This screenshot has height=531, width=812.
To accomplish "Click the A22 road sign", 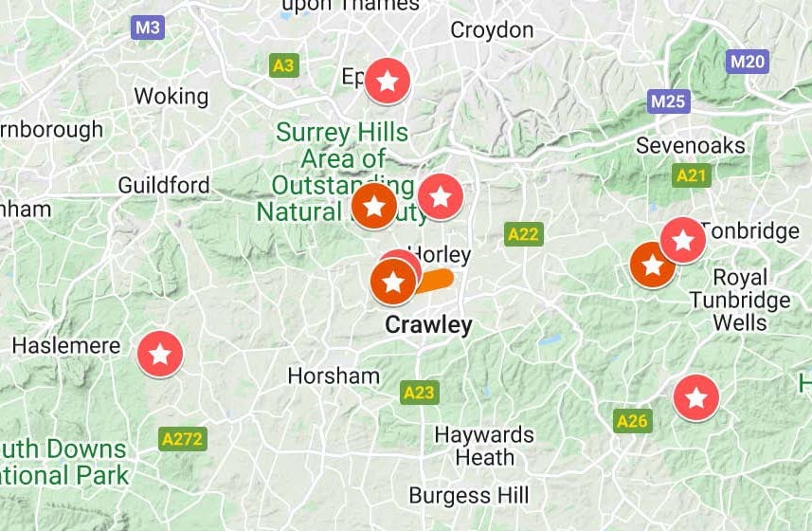I will pos(524,234).
